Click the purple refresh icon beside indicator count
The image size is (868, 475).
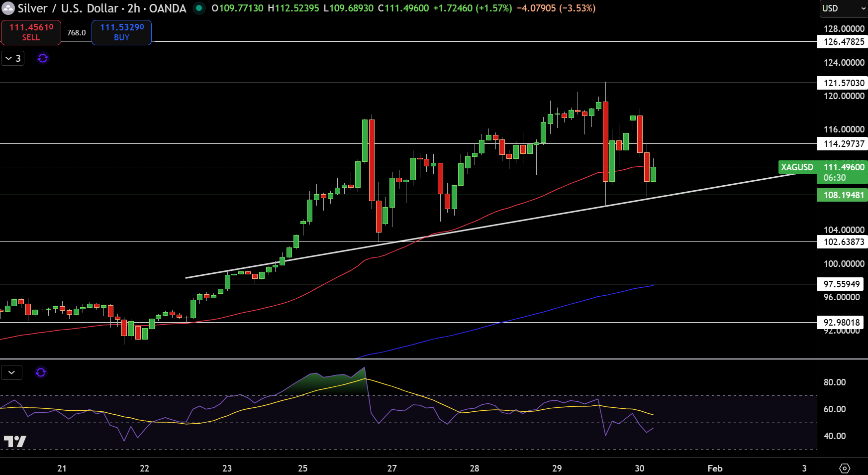point(43,58)
